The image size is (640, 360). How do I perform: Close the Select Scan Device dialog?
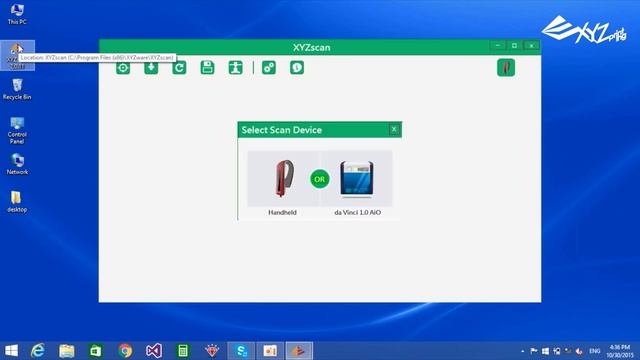click(x=394, y=129)
